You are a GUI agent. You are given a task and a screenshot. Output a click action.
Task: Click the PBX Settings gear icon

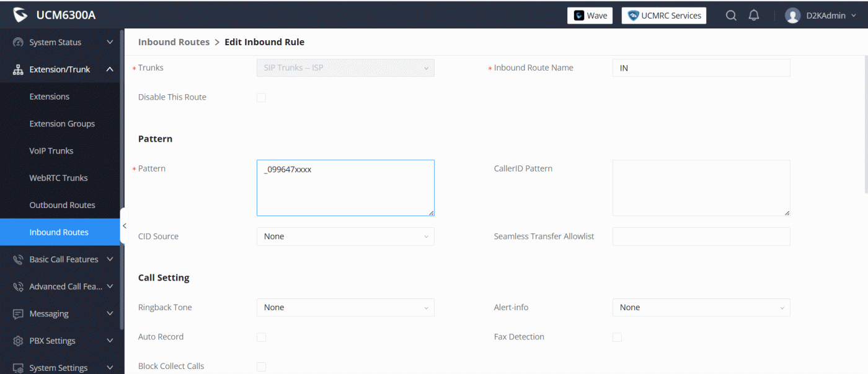pyautogui.click(x=18, y=341)
